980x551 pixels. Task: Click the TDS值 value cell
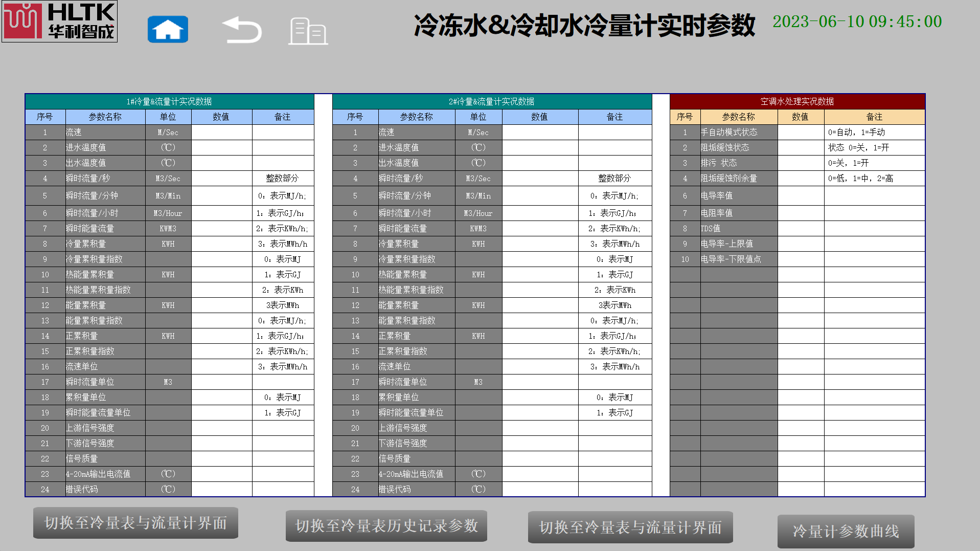(801, 228)
